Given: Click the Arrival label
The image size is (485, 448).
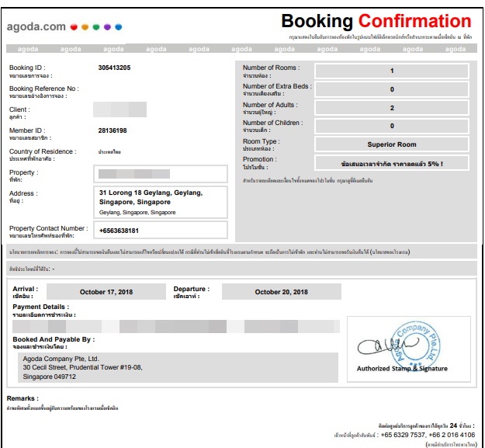Looking at the screenshot, I should [26, 289].
